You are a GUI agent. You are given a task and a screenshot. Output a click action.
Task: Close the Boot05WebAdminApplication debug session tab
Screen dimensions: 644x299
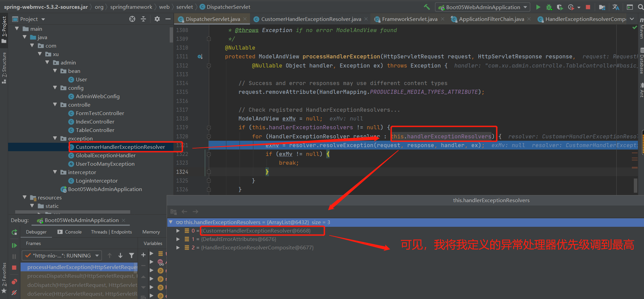[123, 220]
